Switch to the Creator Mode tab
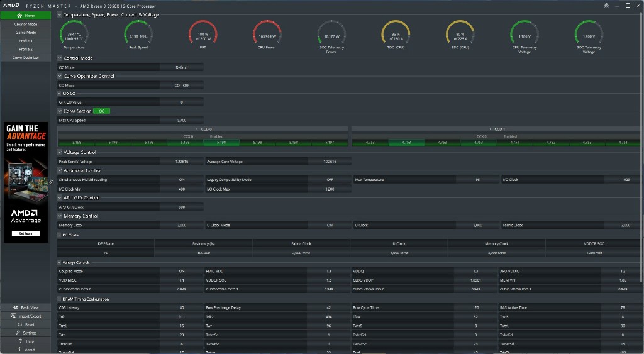644x354 pixels. point(26,24)
